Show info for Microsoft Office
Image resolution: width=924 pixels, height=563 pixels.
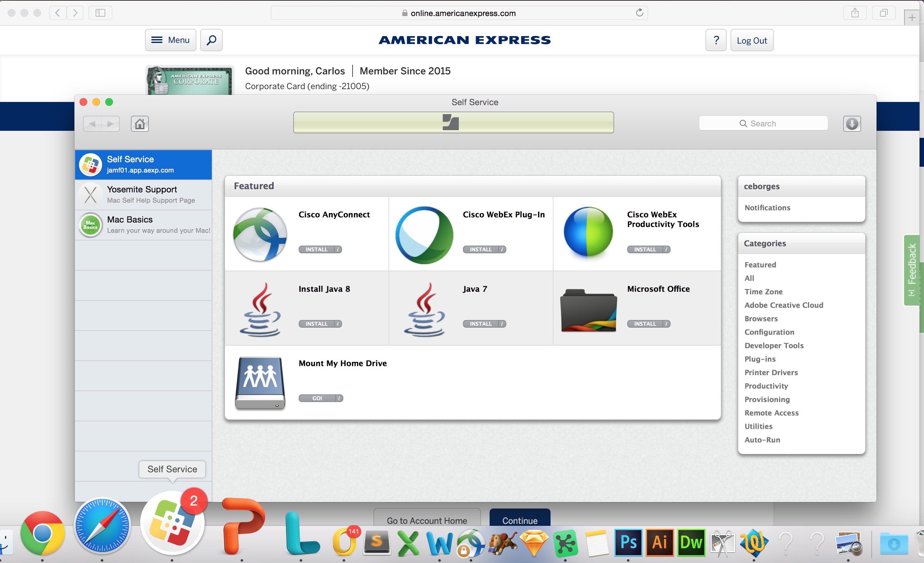click(x=666, y=324)
